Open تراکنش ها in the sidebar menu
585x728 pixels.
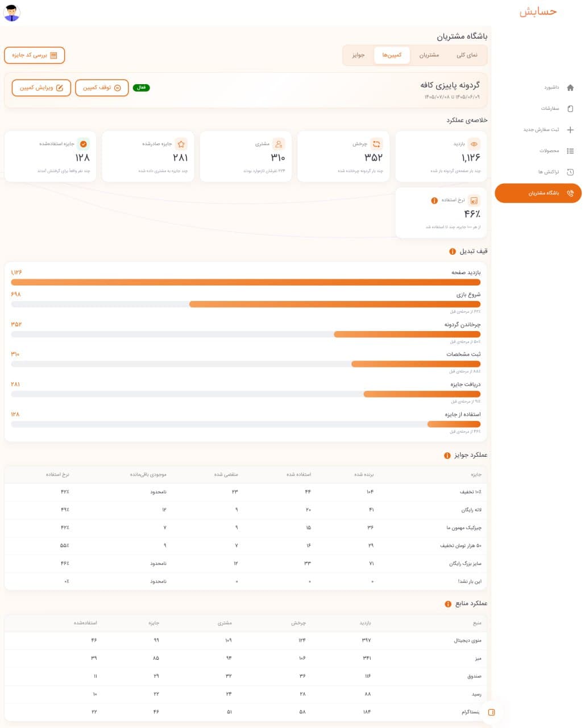click(x=538, y=172)
